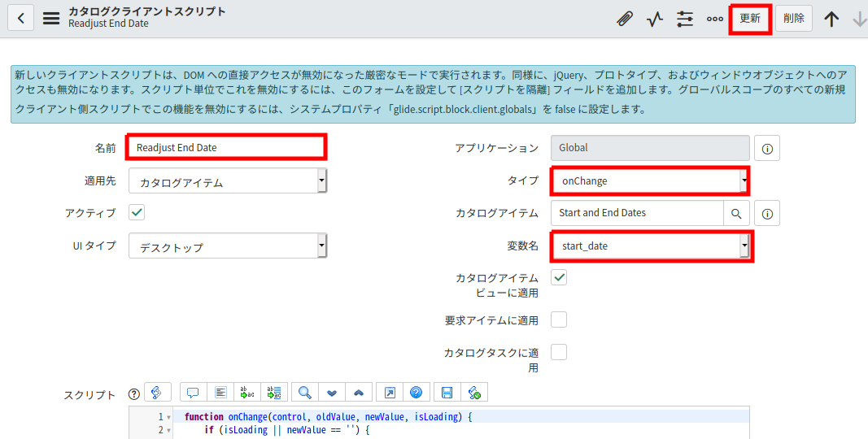Click the 'if (isLoading' script line
This screenshot has width=868, height=439.
tap(287, 429)
